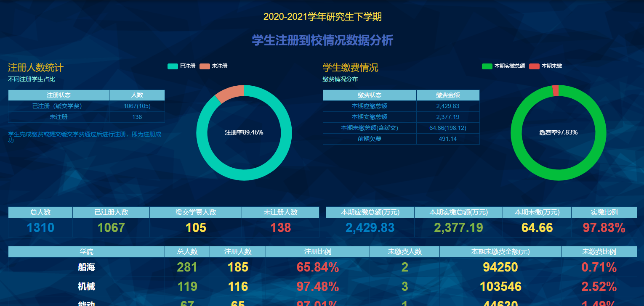
Task: Click the 97.83% 实缴比例 value
Action: coord(604,228)
